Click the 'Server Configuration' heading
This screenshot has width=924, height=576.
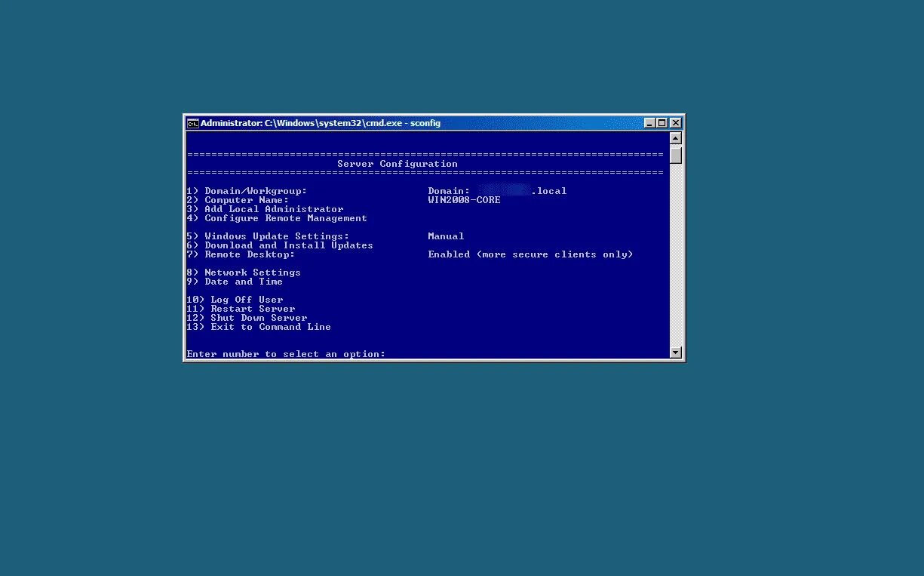398,164
